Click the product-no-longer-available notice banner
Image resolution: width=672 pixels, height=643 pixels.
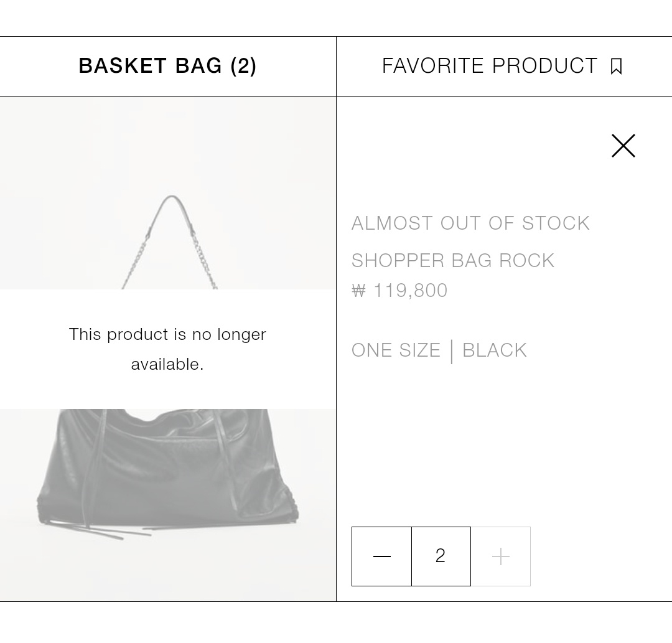(168, 349)
